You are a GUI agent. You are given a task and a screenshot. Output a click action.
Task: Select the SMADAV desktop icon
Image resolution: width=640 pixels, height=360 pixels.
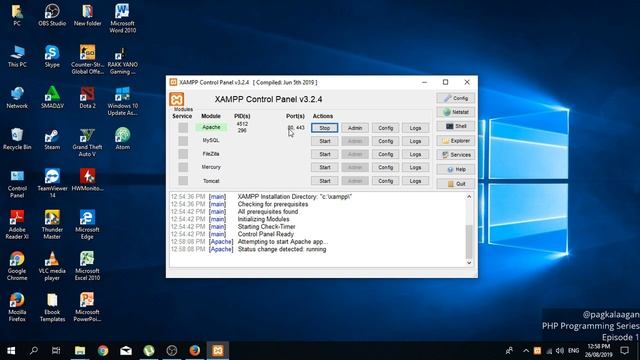[x=52, y=98]
